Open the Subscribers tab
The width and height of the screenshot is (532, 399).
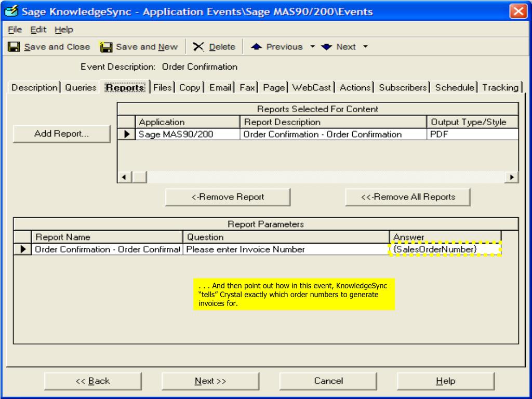pos(403,87)
